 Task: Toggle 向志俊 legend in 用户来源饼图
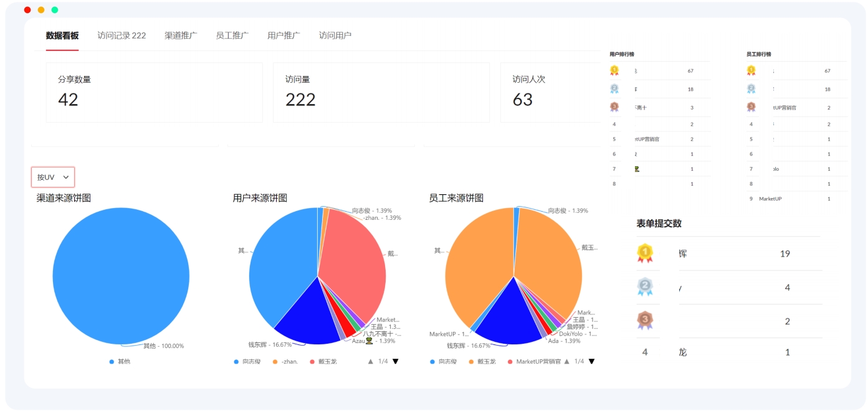tap(247, 361)
